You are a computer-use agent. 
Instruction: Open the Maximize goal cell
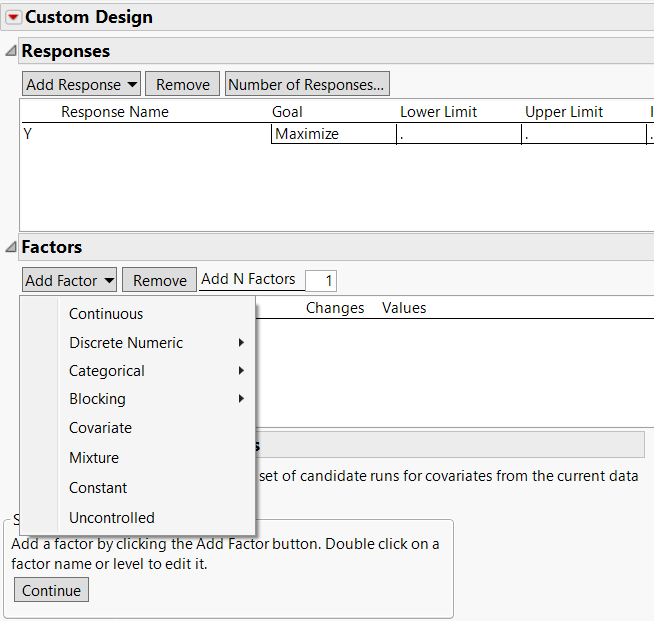click(333, 134)
